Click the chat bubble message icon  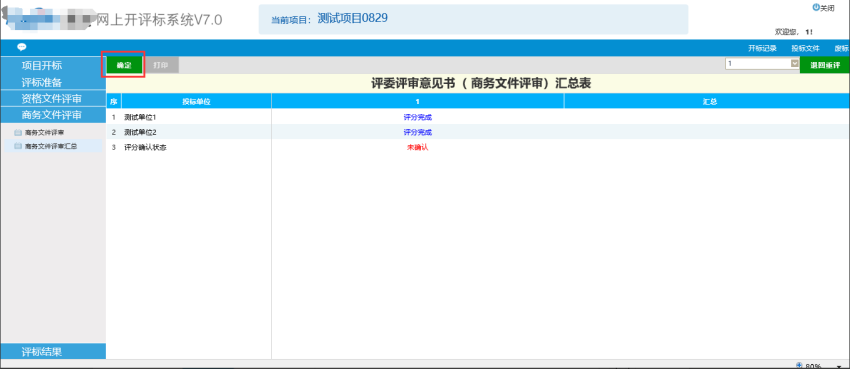tap(22, 47)
